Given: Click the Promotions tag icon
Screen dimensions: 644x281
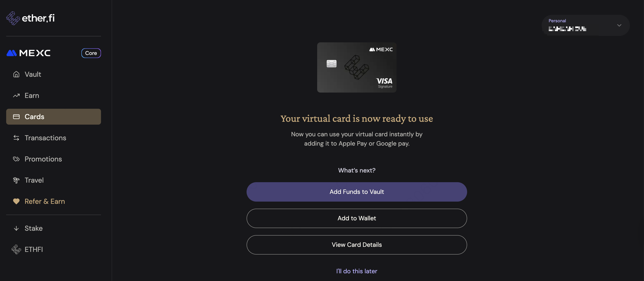Looking at the screenshot, I should (16, 159).
